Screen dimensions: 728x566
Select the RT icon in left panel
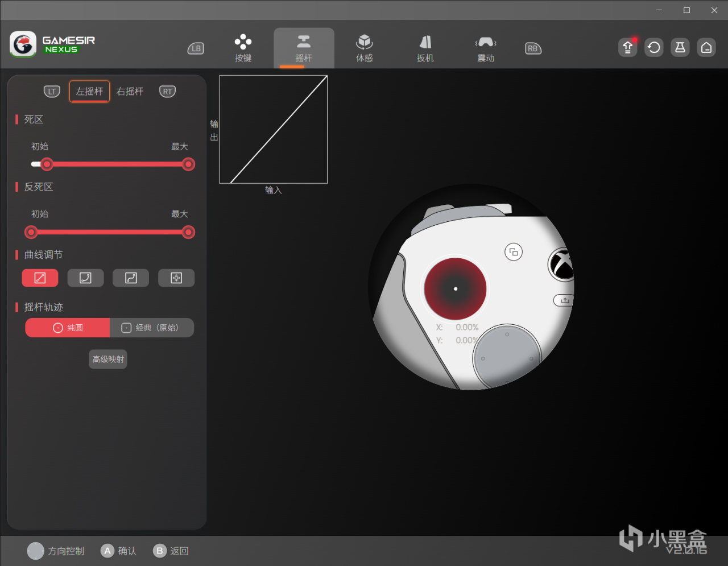point(167,91)
